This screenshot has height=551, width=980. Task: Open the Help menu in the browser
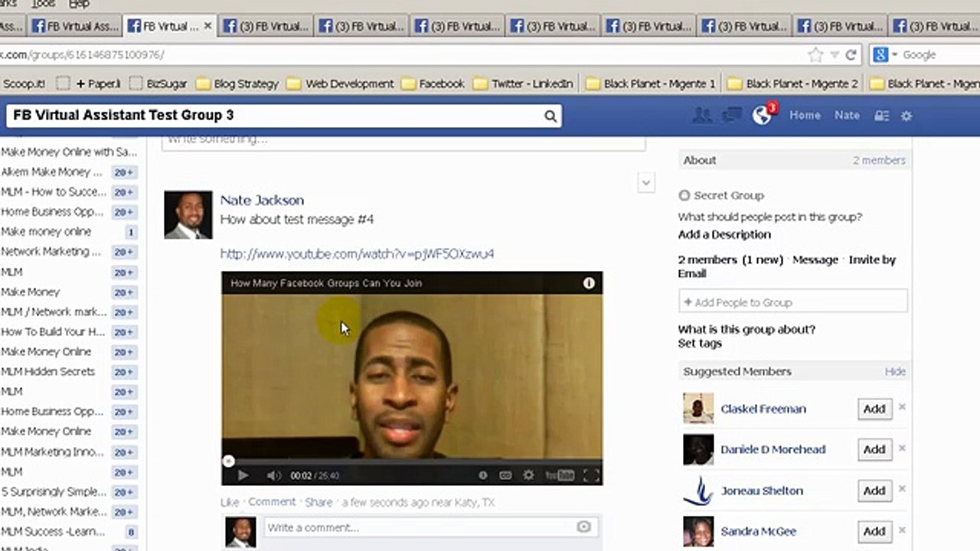point(79,4)
